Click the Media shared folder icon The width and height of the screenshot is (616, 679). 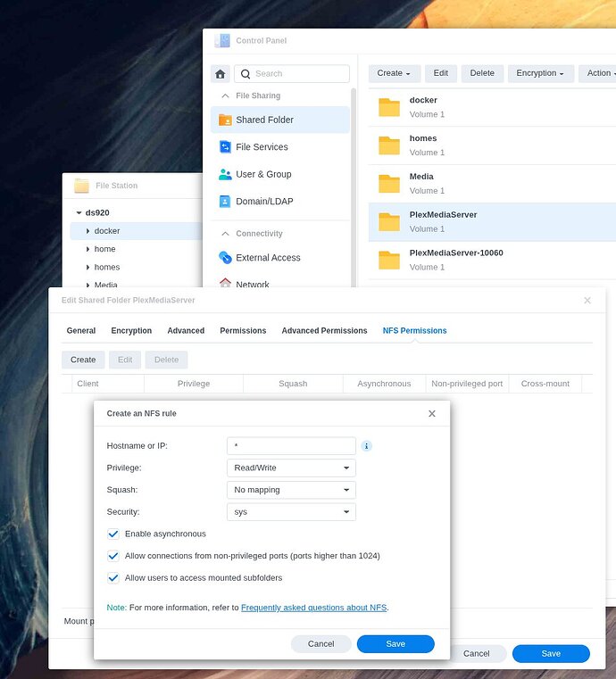coord(389,184)
